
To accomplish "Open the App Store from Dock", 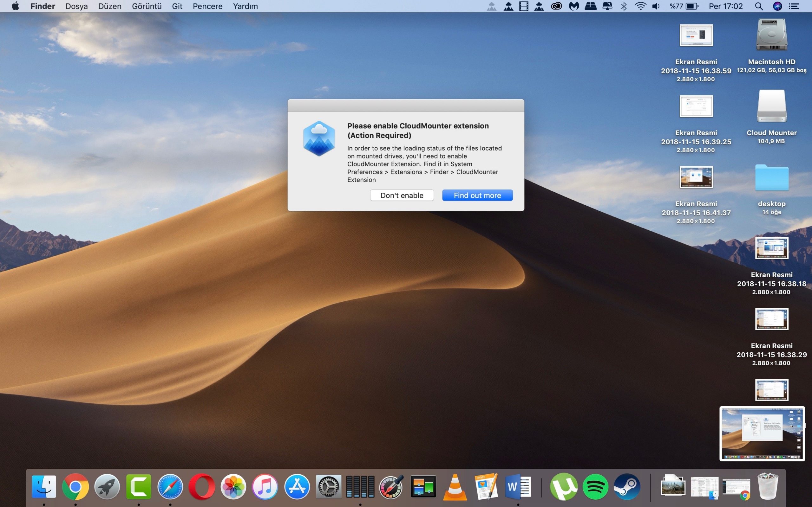I will (x=297, y=486).
